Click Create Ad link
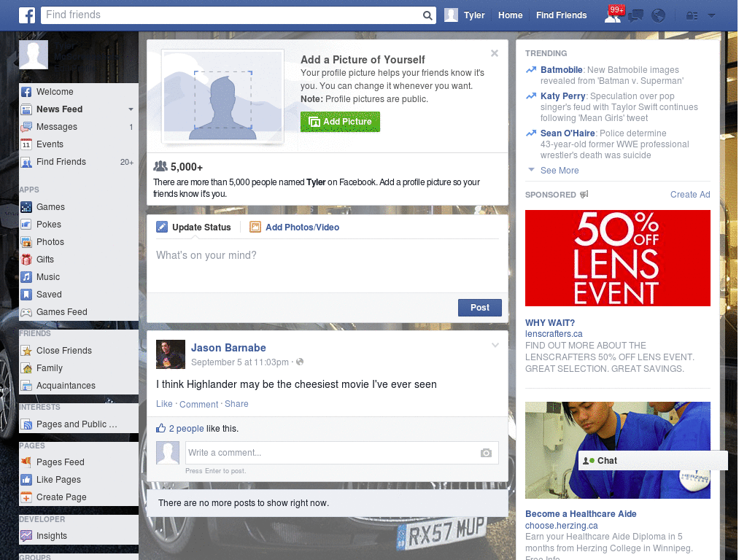 [x=690, y=194]
